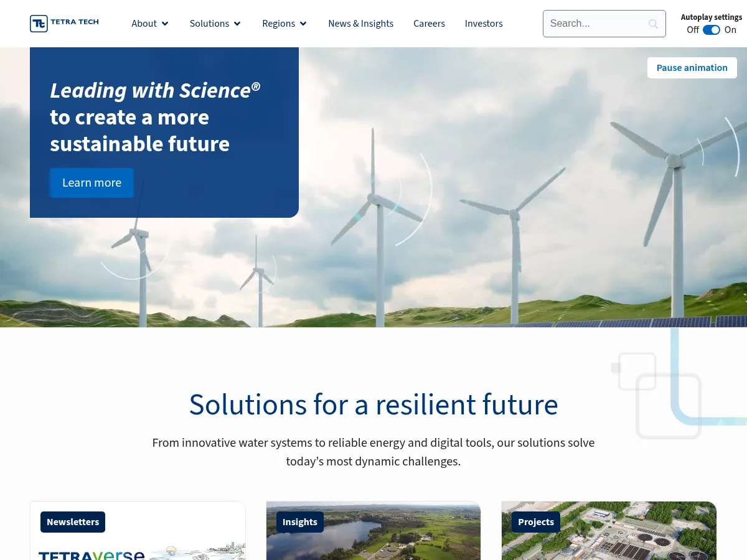Image resolution: width=747 pixels, height=560 pixels.
Task: Click the Learn more button
Action: 92,183
